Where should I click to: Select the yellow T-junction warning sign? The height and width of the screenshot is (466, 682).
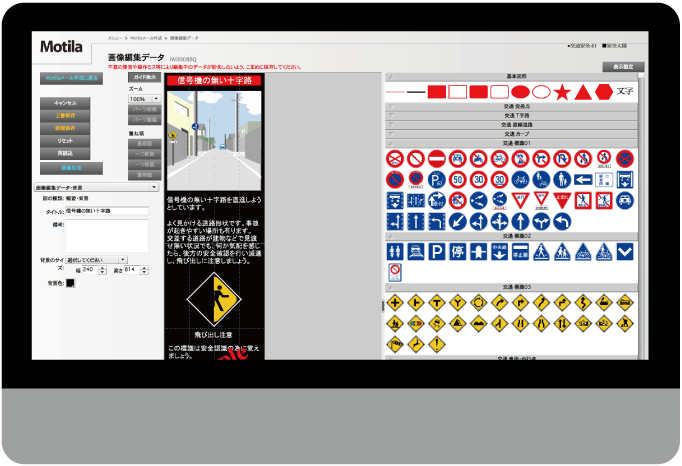point(437,302)
